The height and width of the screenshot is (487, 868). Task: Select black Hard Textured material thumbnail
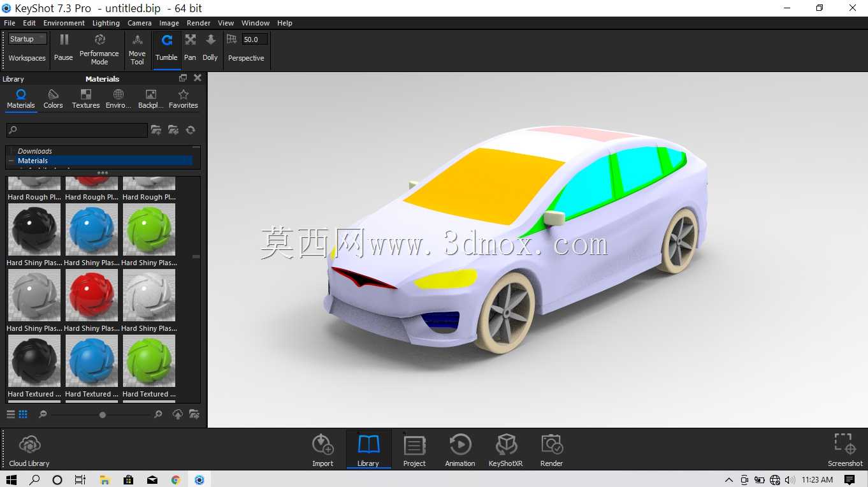coord(34,361)
